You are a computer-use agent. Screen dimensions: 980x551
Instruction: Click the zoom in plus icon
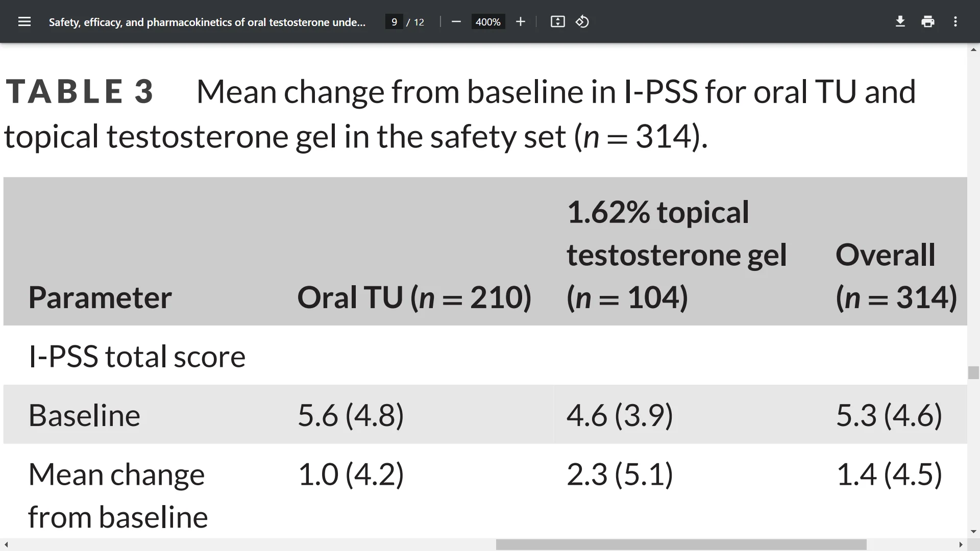(520, 22)
